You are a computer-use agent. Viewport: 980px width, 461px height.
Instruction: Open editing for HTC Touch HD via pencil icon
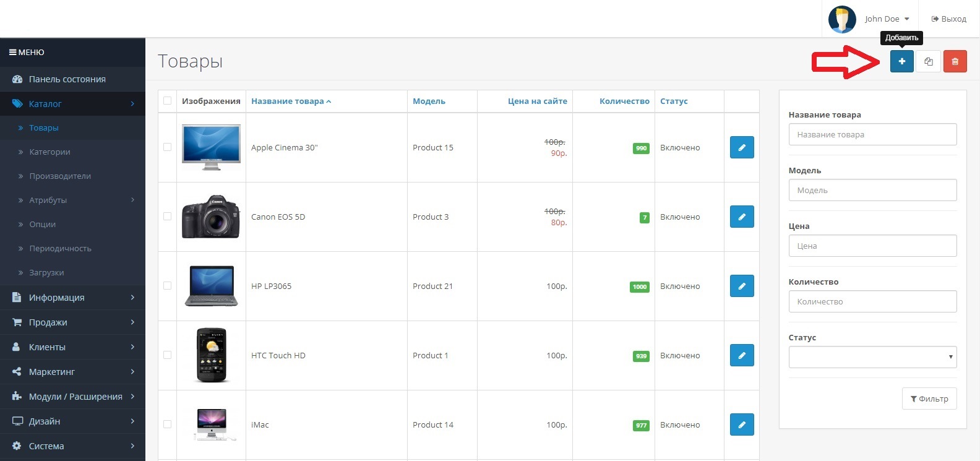point(741,355)
